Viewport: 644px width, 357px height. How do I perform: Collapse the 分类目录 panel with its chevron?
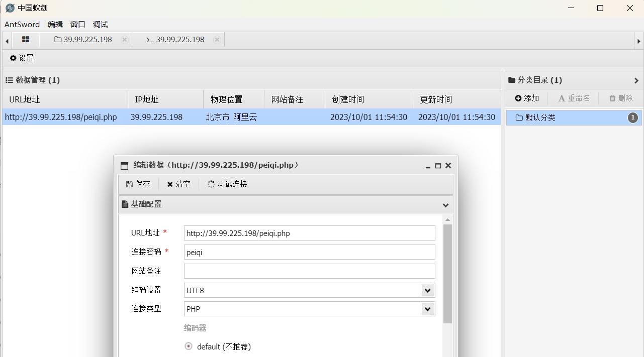pyautogui.click(x=636, y=80)
